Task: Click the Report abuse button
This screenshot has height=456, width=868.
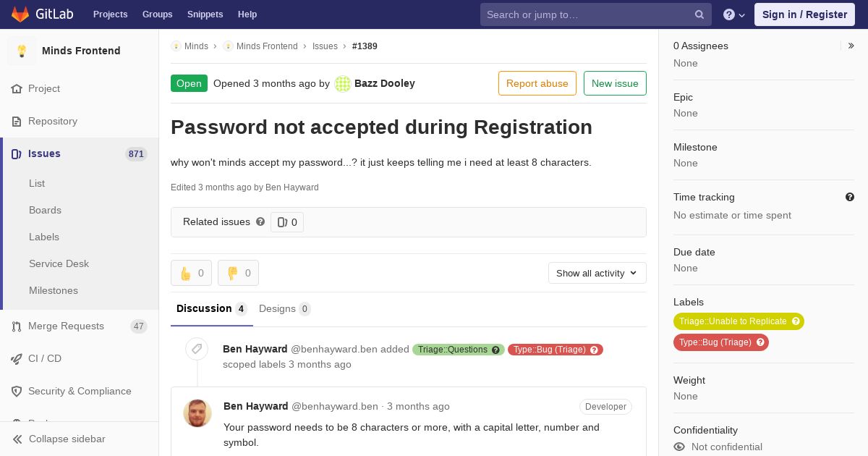Action: (x=537, y=83)
